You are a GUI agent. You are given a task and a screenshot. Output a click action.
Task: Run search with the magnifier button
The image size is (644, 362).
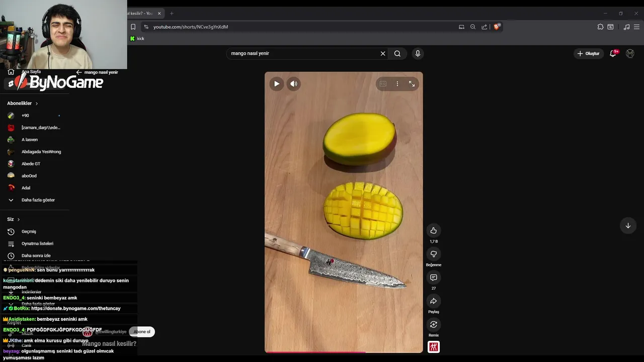397,53
